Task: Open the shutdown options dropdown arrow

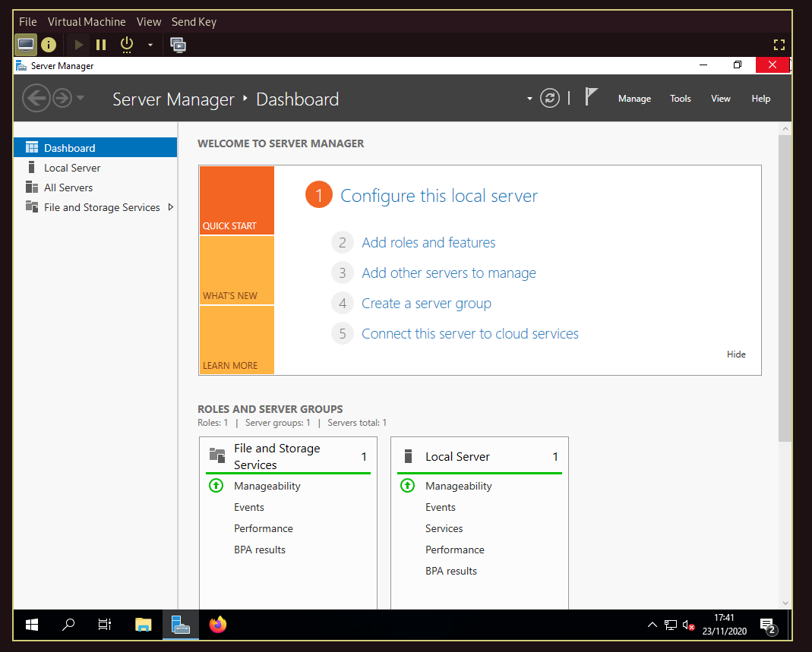Action: pyautogui.click(x=150, y=45)
